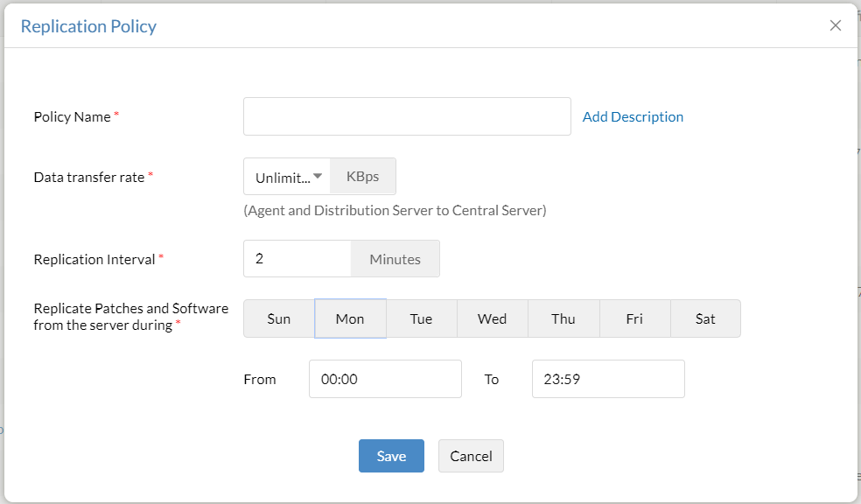The width and height of the screenshot is (861, 504).
Task: Toggle Wednesday in replication days
Action: point(492,318)
